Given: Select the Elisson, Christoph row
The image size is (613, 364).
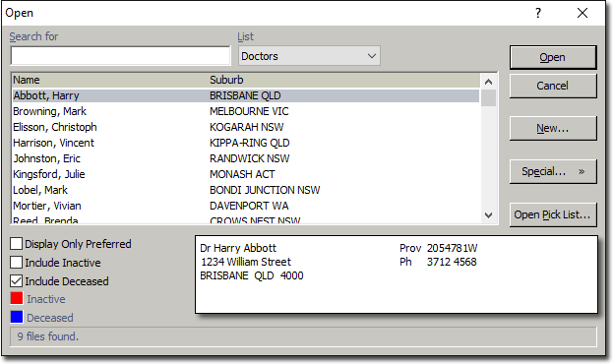Looking at the screenshot, I should [246, 127].
